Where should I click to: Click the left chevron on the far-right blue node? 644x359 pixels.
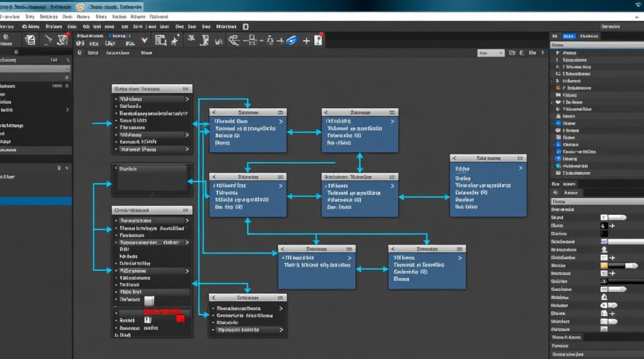pos(454,158)
